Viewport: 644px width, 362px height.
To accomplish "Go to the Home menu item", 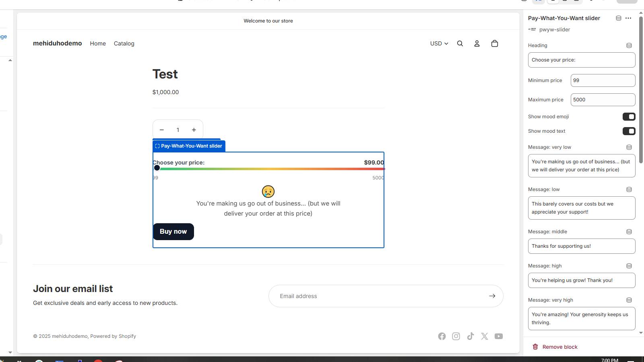I will [98, 43].
